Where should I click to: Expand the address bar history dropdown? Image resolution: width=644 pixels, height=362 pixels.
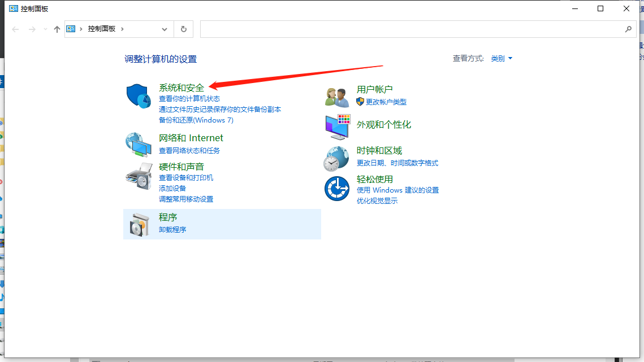(165, 29)
